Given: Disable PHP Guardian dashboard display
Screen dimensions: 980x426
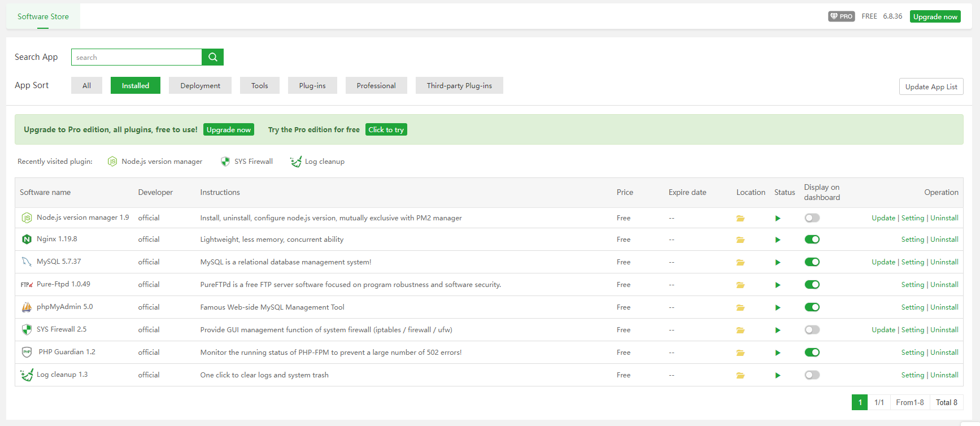Looking at the screenshot, I should click(x=812, y=353).
